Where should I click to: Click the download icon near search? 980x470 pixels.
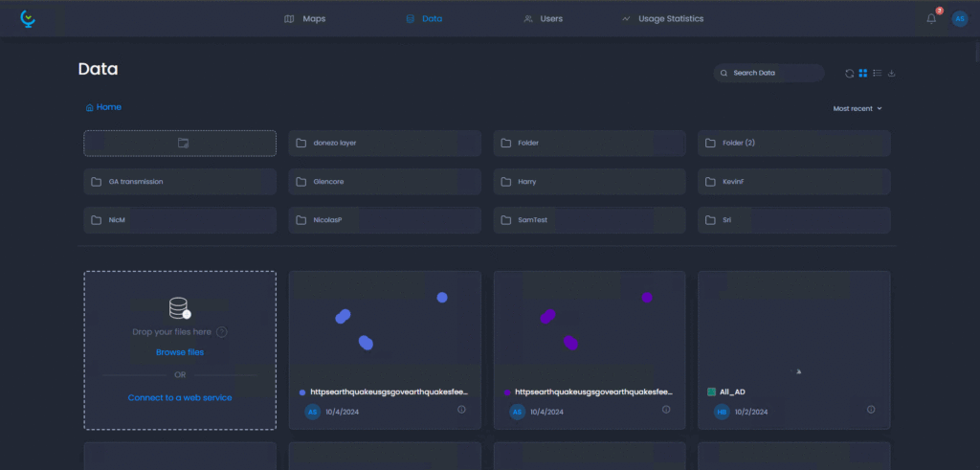892,73
